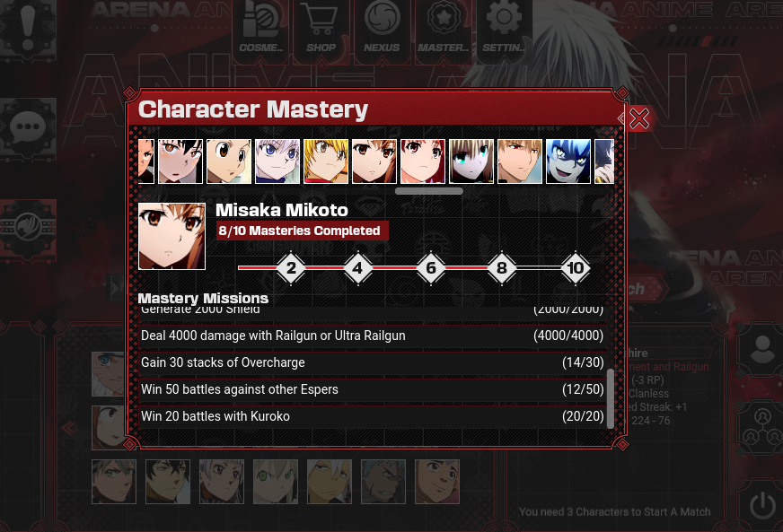
Task: Click mastery milestone marker 10
Action: [576, 268]
